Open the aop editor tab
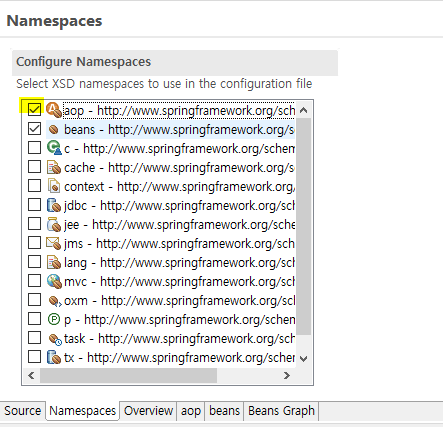This screenshot has width=443, height=427. (x=191, y=411)
